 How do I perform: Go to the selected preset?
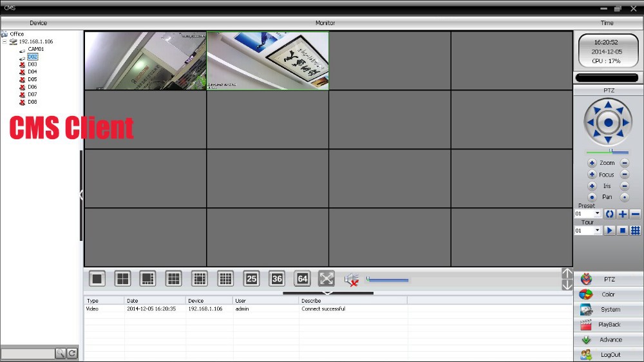(609, 214)
